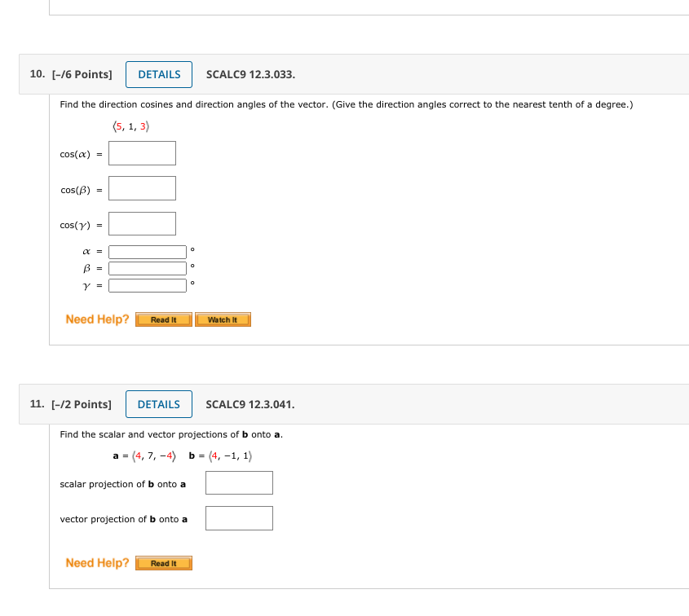The image size is (689, 616).
Task: Click the [-/6 Points] label on problem 10
Action: [82, 74]
